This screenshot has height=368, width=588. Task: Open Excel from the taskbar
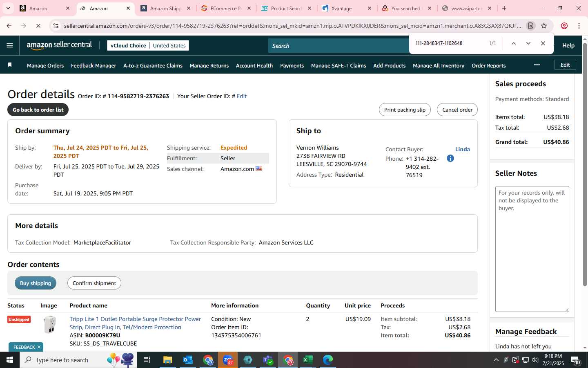(307, 360)
